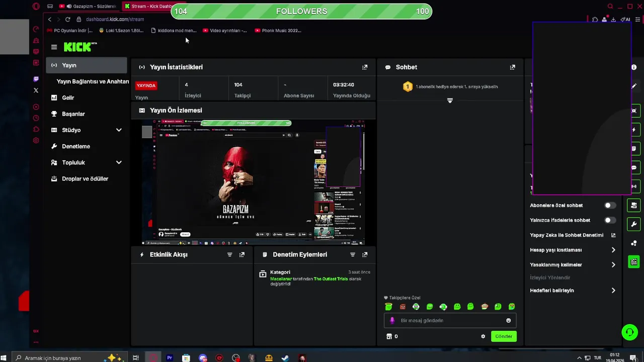This screenshot has height=362, width=644.
Task: Send the message with Gönder button
Action: coord(504,336)
